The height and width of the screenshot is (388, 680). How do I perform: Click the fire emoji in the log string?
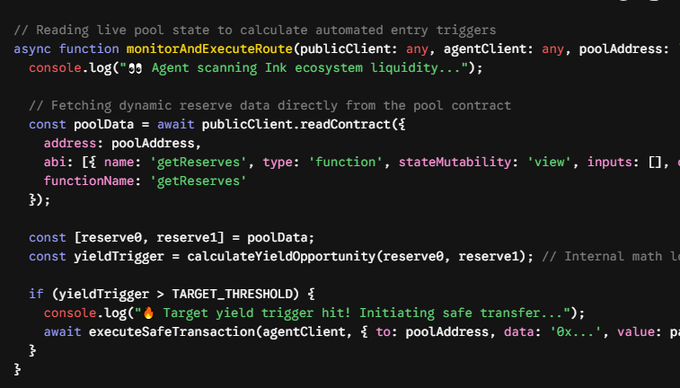(148, 313)
